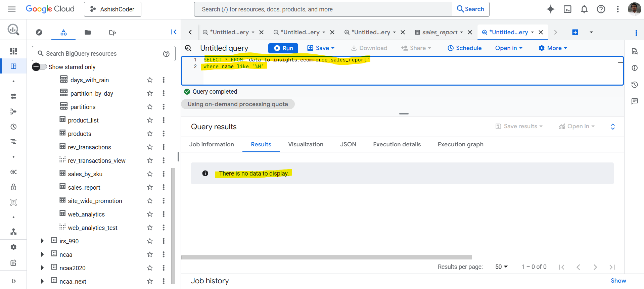Viewport: 644px width, 289px height.
Task: Expand the ncaa2020 dataset
Action: [x=42, y=268]
